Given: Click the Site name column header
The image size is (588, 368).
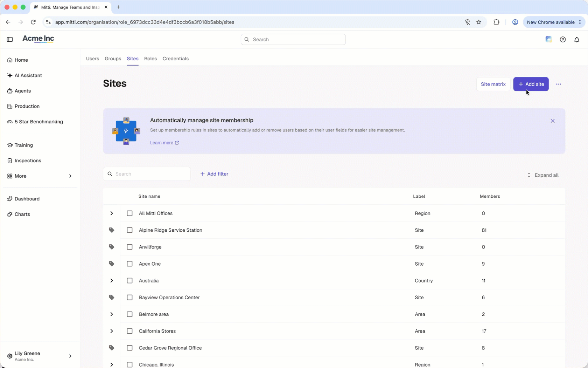Looking at the screenshot, I should (x=149, y=197).
